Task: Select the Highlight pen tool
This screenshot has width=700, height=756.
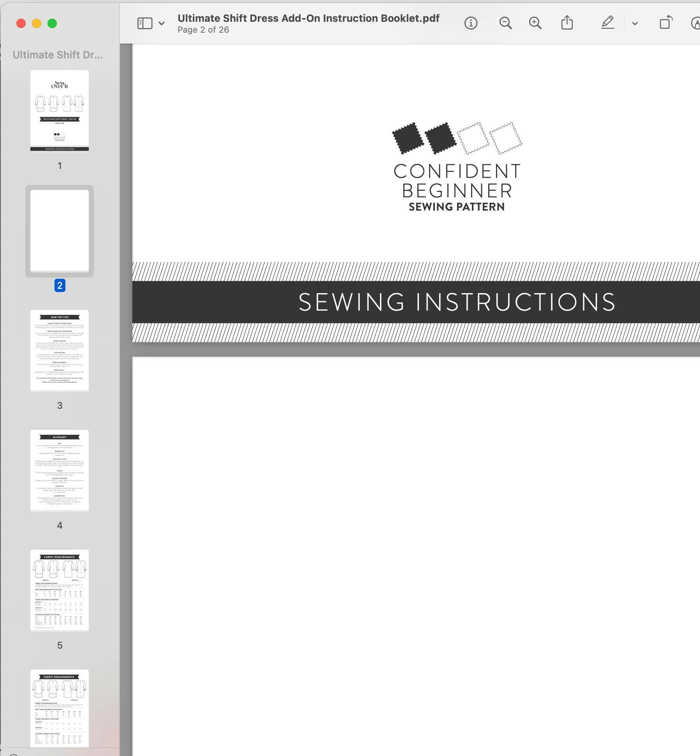Action: 607,23
